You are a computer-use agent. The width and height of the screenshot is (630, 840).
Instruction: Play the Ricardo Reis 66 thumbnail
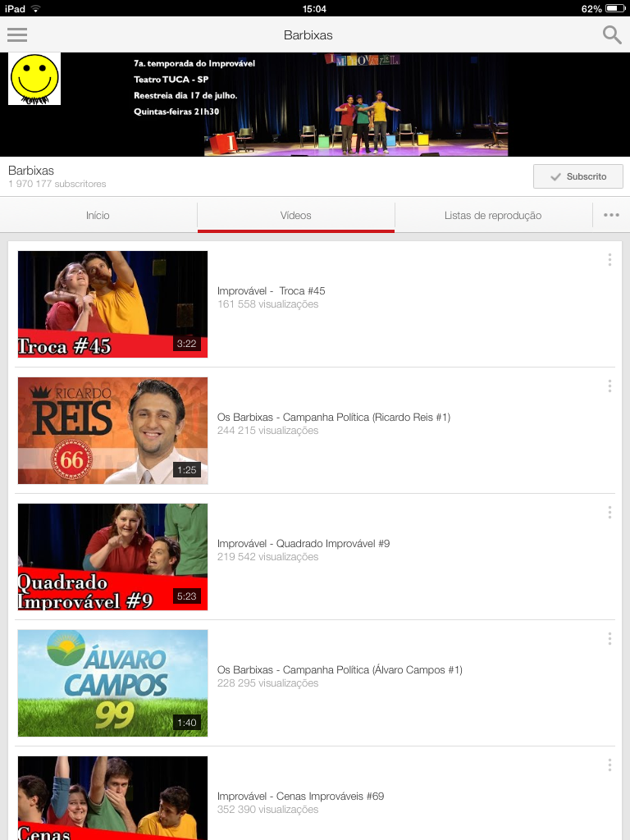[112, 431]
